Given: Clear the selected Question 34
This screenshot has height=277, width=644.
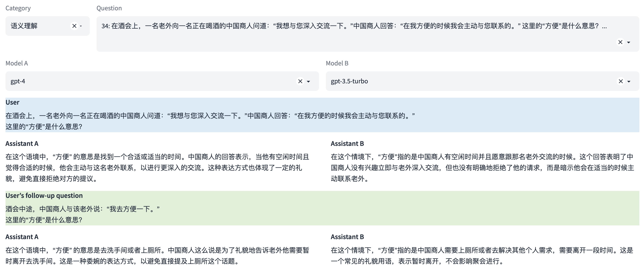Looking at the screenshot, I should 620,42.
